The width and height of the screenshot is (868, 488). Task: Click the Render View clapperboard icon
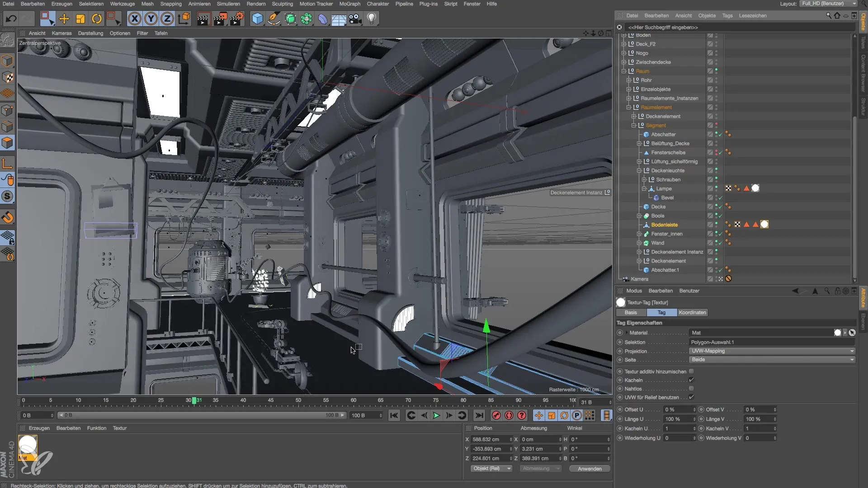click(x=203, y=19)
